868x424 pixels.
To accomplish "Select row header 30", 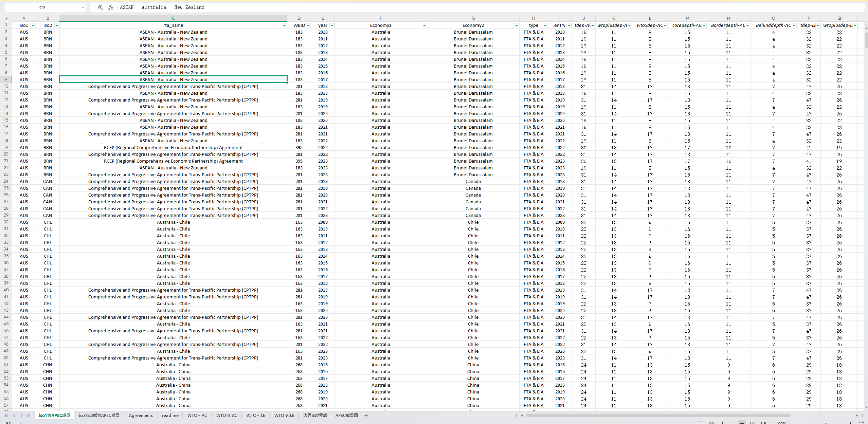I will [6, 222].
